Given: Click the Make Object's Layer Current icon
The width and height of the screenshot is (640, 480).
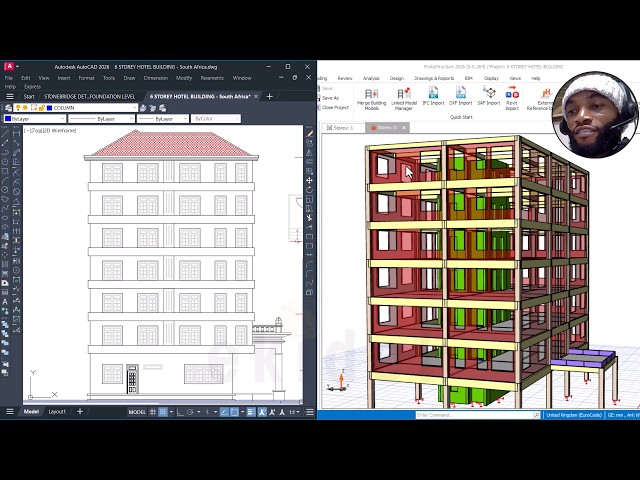Looking at the screenshot, I should pyautogui.click(x=143, y=108).
